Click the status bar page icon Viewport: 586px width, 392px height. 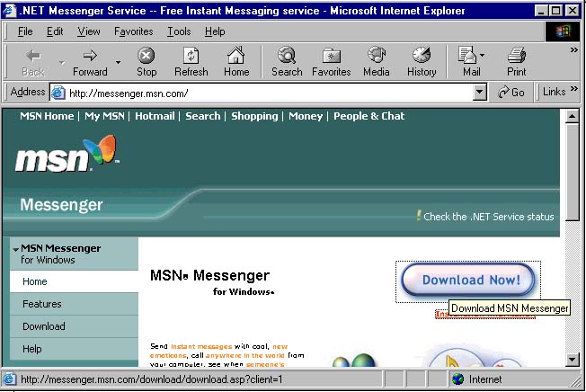[10, 379]
